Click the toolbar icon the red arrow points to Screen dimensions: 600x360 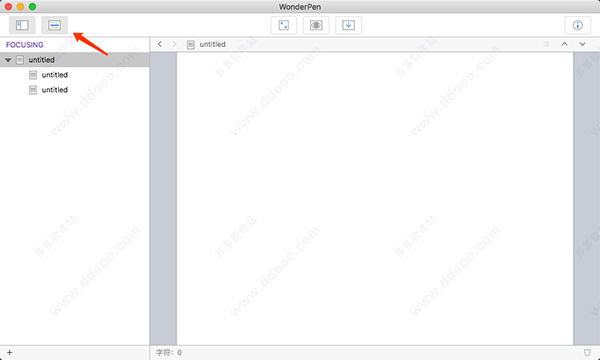pyautogui.click(x=54, y=25)
